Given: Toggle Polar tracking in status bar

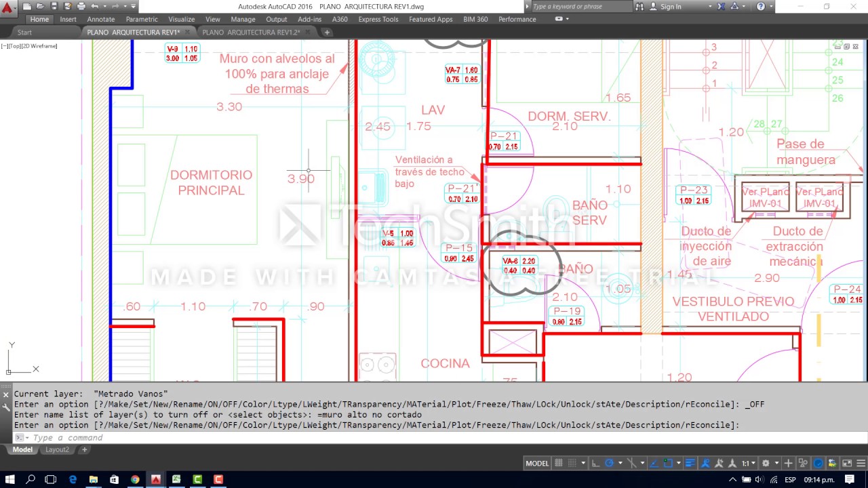Looking at the screenshot, I should point(609,464).
